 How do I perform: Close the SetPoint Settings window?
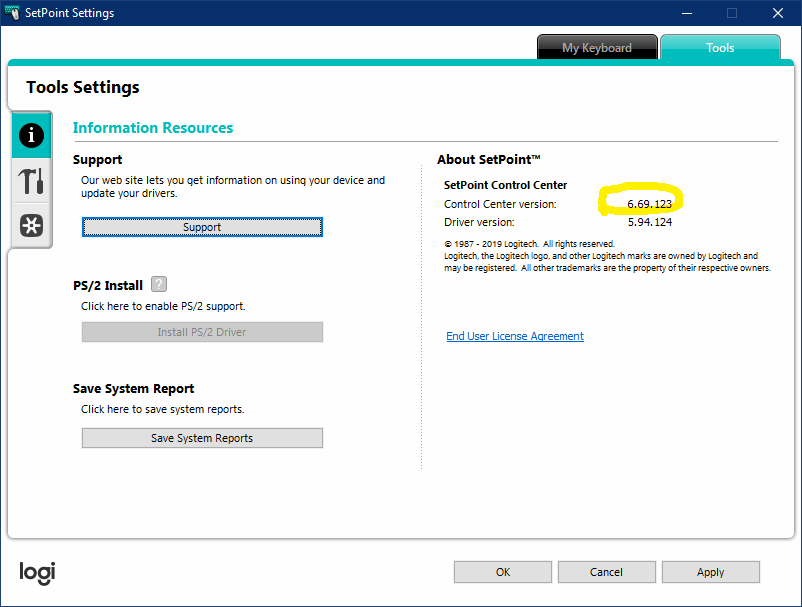(x=778, y=13)
